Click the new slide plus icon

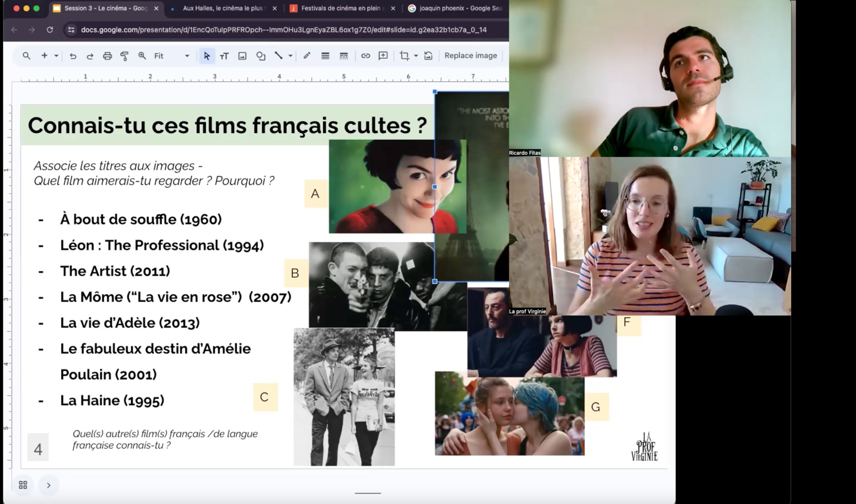click(x=44, y=56)
